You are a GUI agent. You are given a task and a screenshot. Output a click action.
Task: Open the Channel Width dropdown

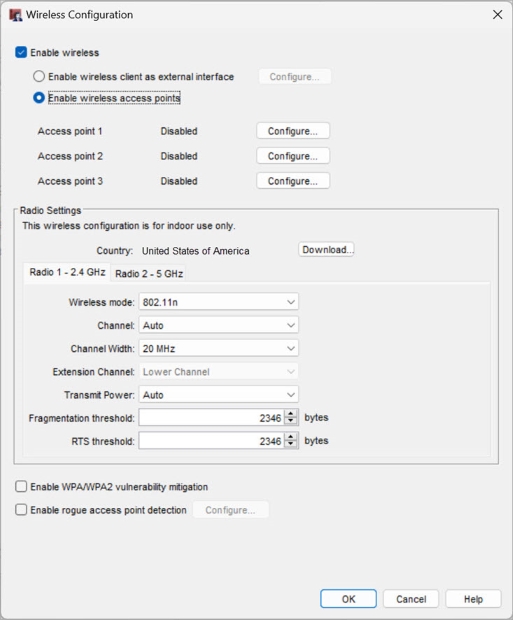(218, 348)
